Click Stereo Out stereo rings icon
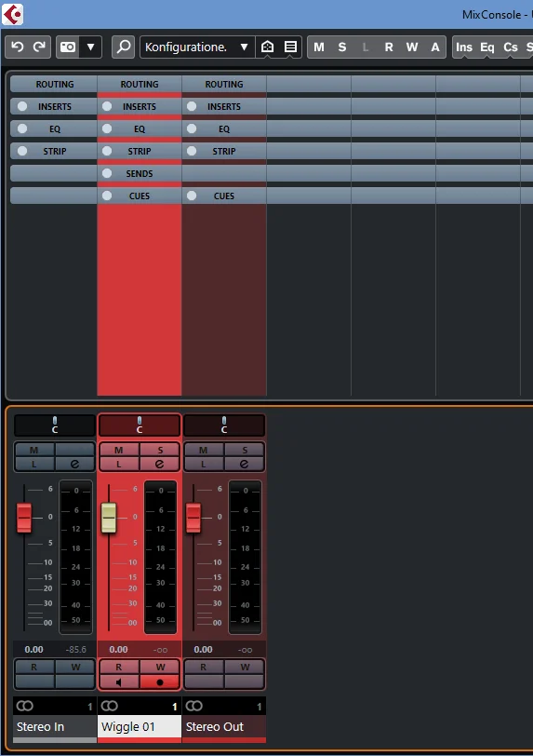Image resolution: width=533 pixels, height=756 pixels. pyautogui.click(x=194, y=706)
